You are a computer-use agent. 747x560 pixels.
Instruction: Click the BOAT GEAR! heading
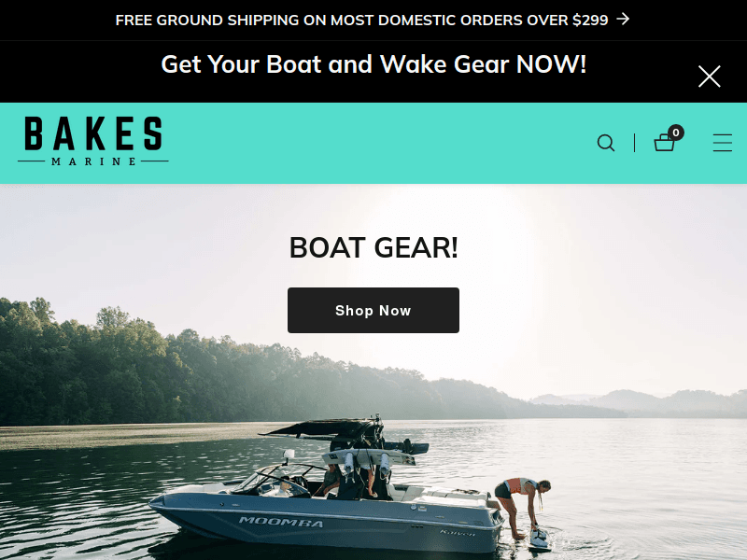[373, 247]
